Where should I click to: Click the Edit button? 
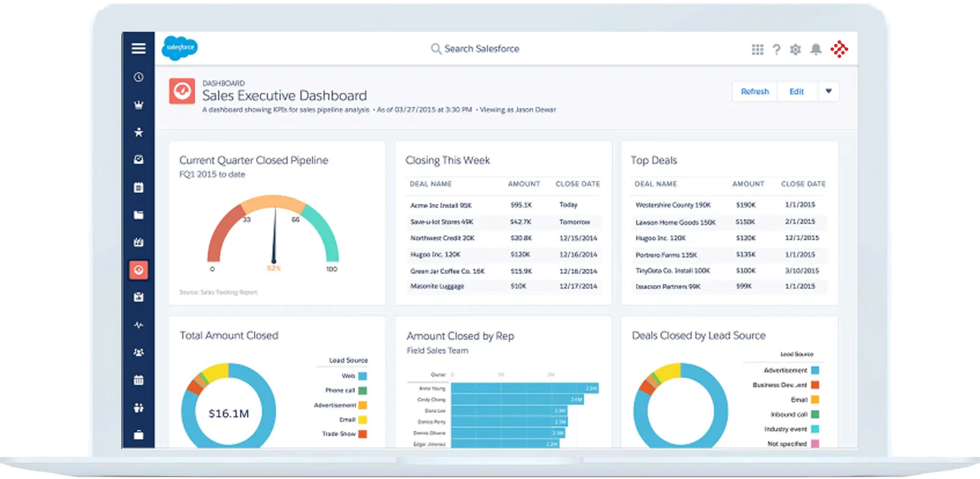[796, 92]
